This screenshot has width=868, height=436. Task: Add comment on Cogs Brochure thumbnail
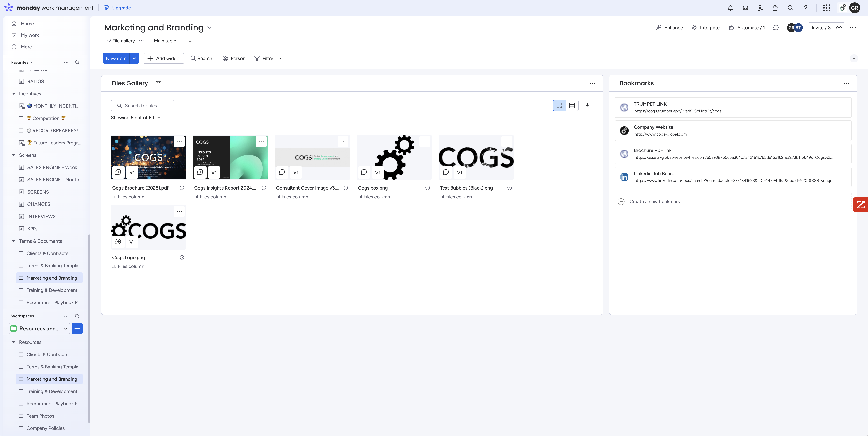point(118,172)
